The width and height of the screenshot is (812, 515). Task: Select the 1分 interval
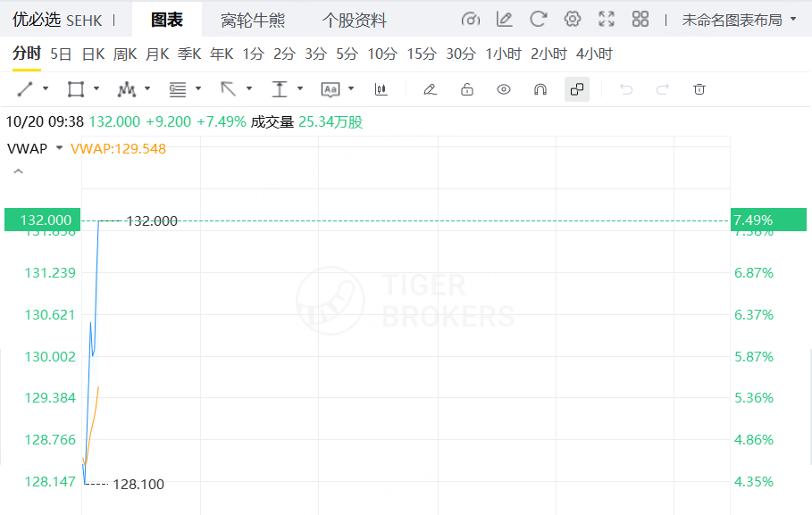[254, 54]
